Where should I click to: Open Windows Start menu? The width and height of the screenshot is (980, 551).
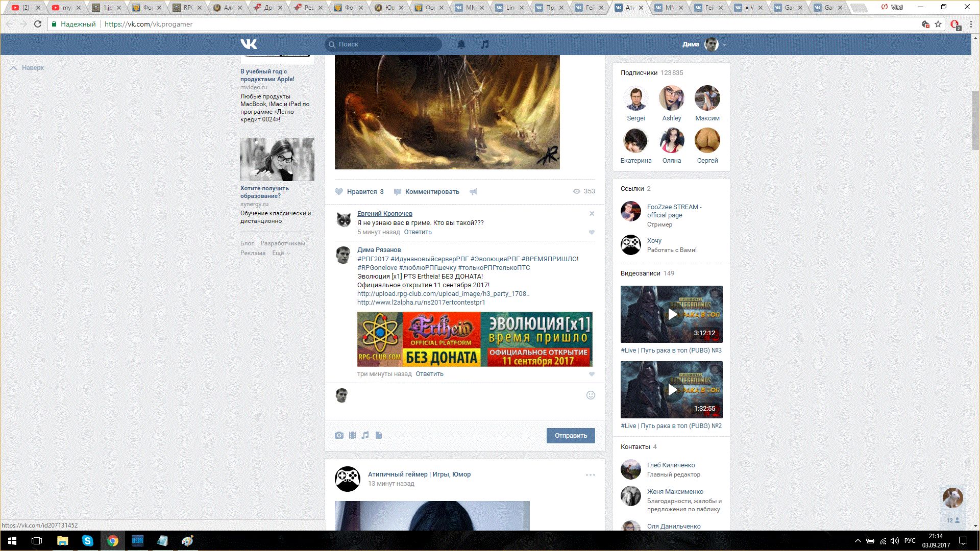tap(12, 541)
